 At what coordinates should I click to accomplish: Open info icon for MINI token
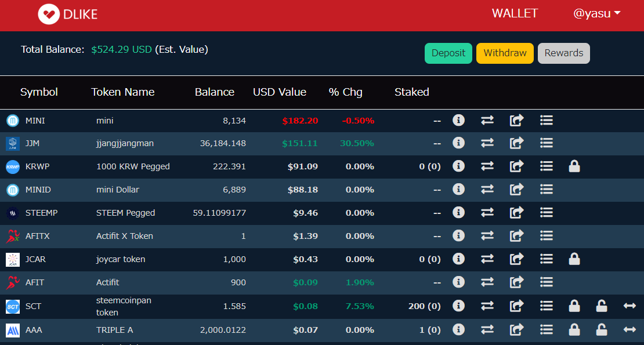tap(458, 120)
